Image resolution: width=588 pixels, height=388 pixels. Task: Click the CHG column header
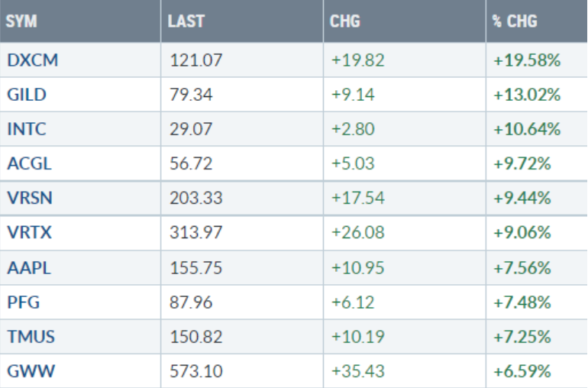(345, 21)
